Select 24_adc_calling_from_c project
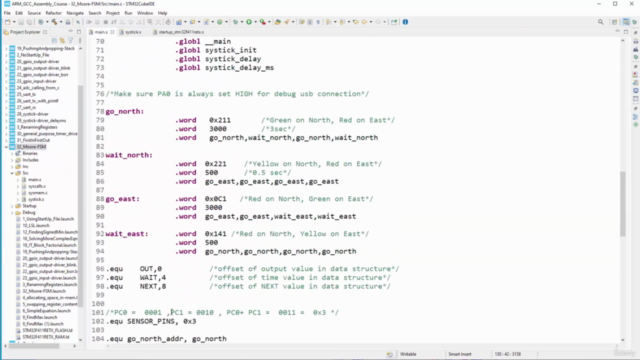Image resolution: width=640 pixels, height=360 pixels. 38,88
